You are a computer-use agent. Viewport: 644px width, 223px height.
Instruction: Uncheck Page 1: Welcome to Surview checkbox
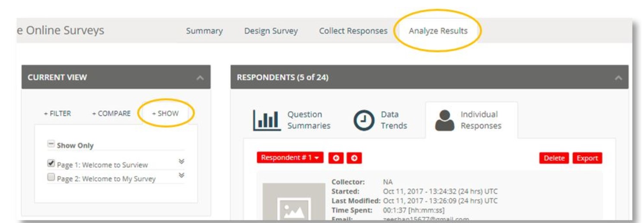click(x=51, y=164)
